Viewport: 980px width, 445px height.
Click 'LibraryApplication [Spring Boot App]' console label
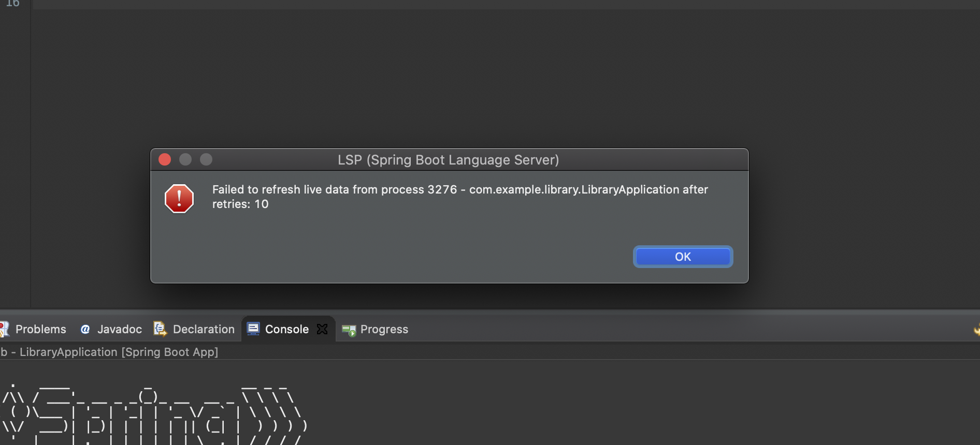[x=119, y=352]
